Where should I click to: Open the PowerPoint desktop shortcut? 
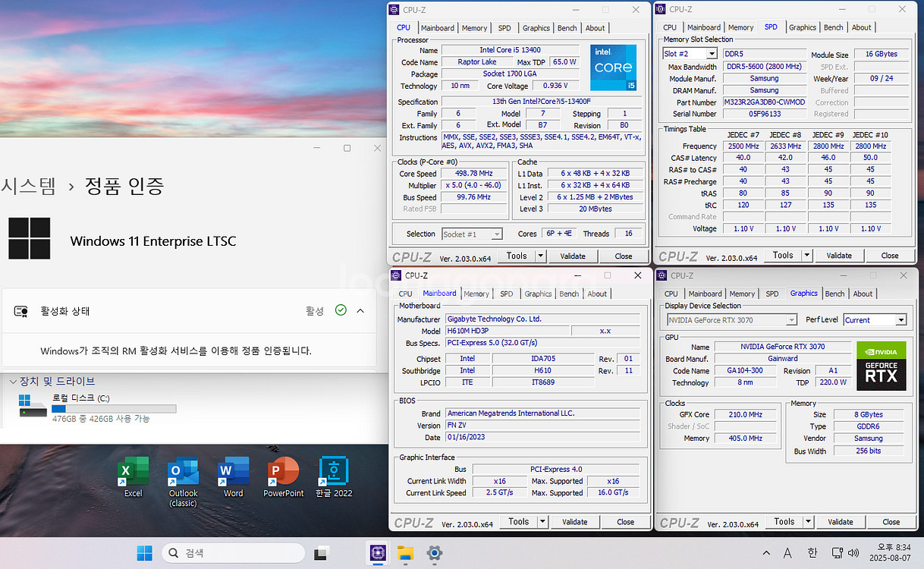coord(284,477)
